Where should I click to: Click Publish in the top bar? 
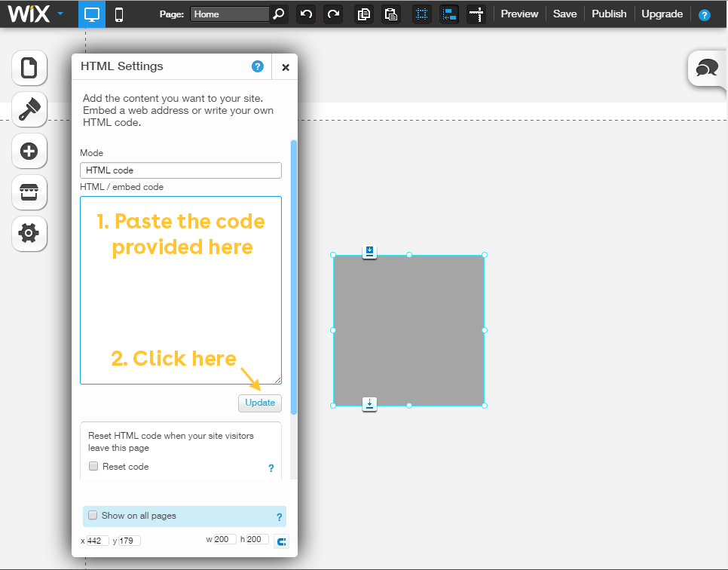[609, 14]
